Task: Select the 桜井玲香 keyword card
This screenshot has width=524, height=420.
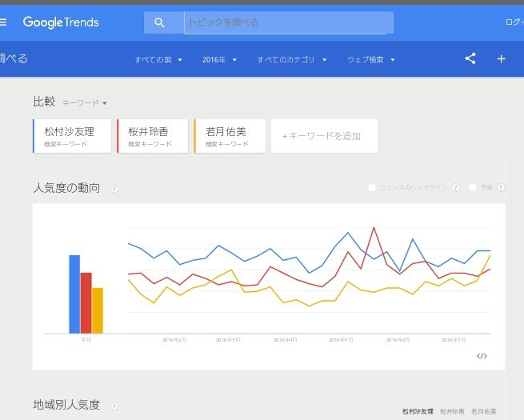Action: (x=153, y=136)
